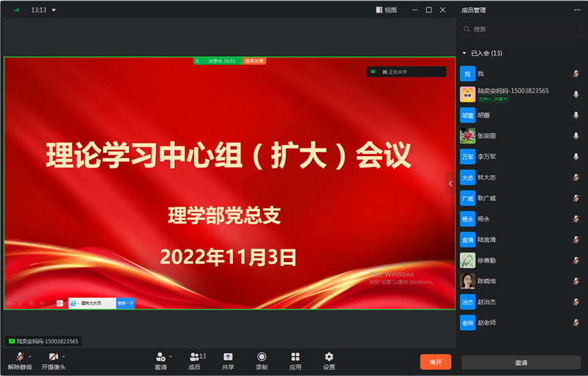Turn on camera with 开摄像头

52,357
